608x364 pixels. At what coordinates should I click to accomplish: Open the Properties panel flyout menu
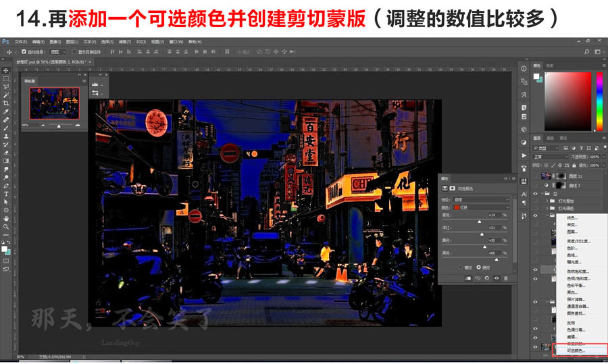(x=513, y=178)
